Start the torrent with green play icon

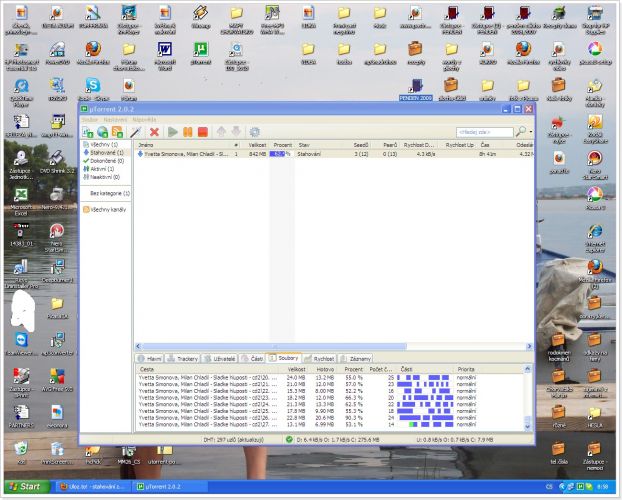173,132
